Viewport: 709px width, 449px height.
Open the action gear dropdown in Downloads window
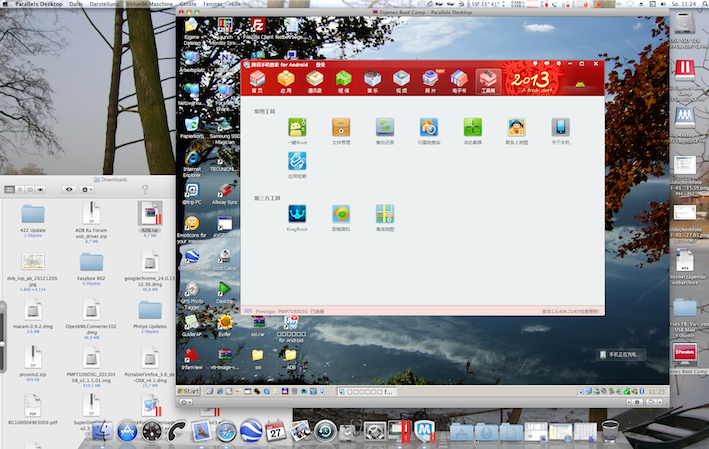86,189
